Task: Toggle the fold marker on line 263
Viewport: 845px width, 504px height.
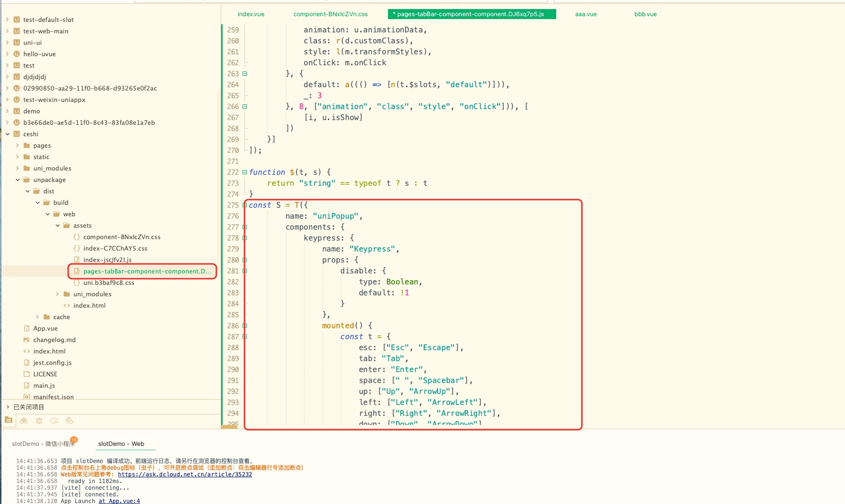Action: point(244,74)
